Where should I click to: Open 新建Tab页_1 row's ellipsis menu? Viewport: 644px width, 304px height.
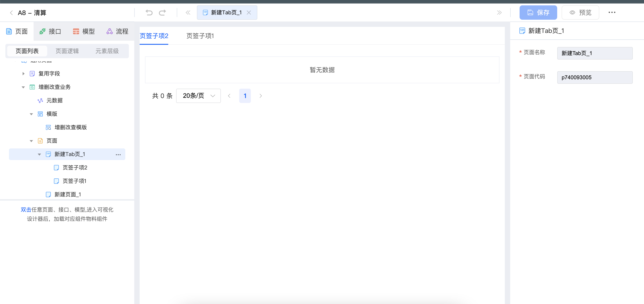118,155
